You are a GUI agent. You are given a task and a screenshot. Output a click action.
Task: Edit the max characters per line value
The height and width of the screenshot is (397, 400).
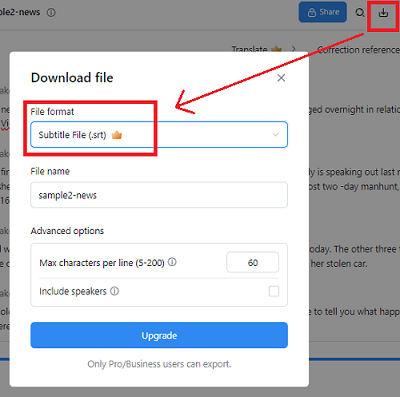[x=253, y=263]
